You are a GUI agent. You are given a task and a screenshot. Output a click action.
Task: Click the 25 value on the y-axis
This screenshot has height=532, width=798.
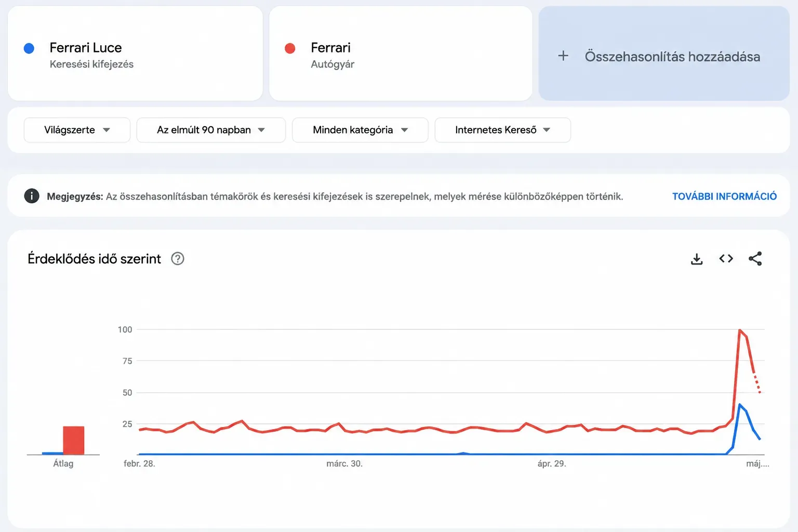click(127, 424)
